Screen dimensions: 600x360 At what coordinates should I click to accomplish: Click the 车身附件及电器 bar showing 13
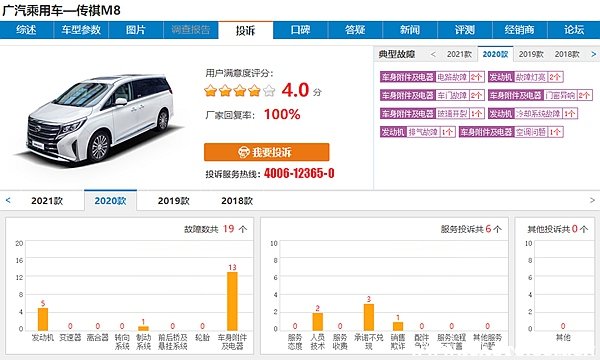(x=232, y=301)
